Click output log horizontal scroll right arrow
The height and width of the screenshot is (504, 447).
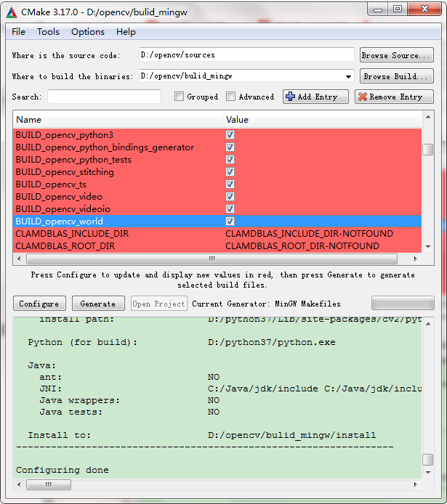(416, 484)
